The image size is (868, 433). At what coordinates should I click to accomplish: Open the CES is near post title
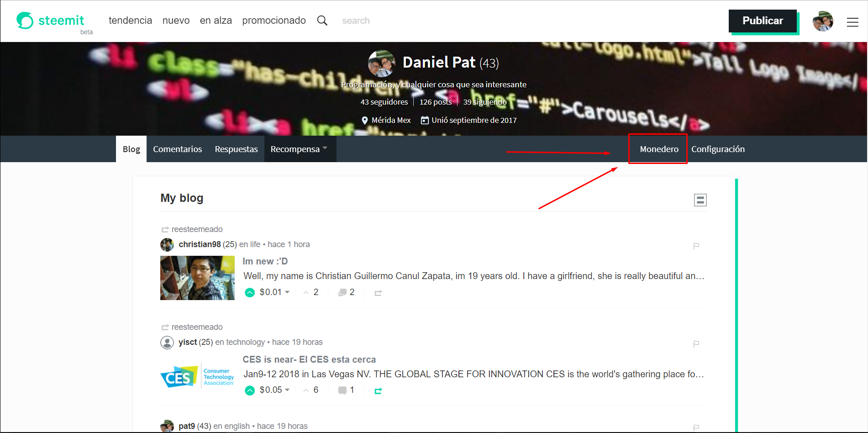(309, 359)
